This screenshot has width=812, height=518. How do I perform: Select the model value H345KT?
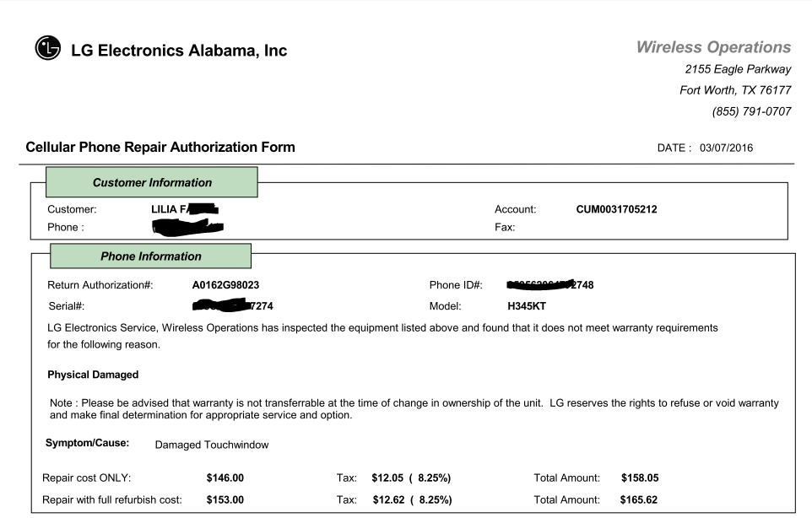click(527, 306)
